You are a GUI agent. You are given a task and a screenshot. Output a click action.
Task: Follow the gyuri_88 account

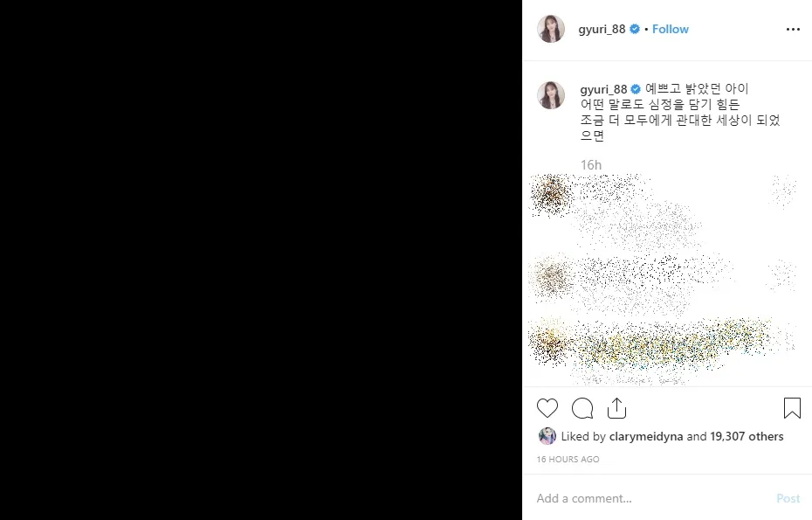pos(670,29)
